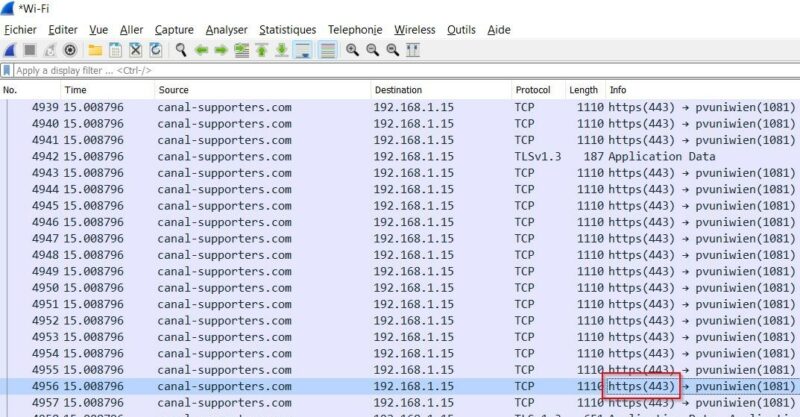Find a packet with the magnifier icon
Image resolution: width=800 pixels, height=417 pixels.
(181, 50)
